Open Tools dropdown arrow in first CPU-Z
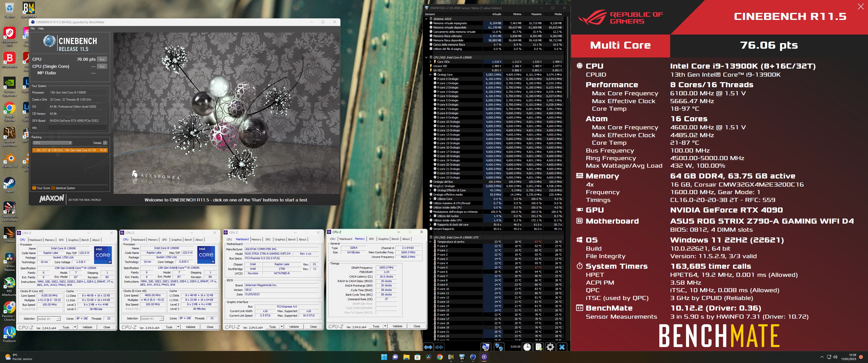 (x=75, y=327)
